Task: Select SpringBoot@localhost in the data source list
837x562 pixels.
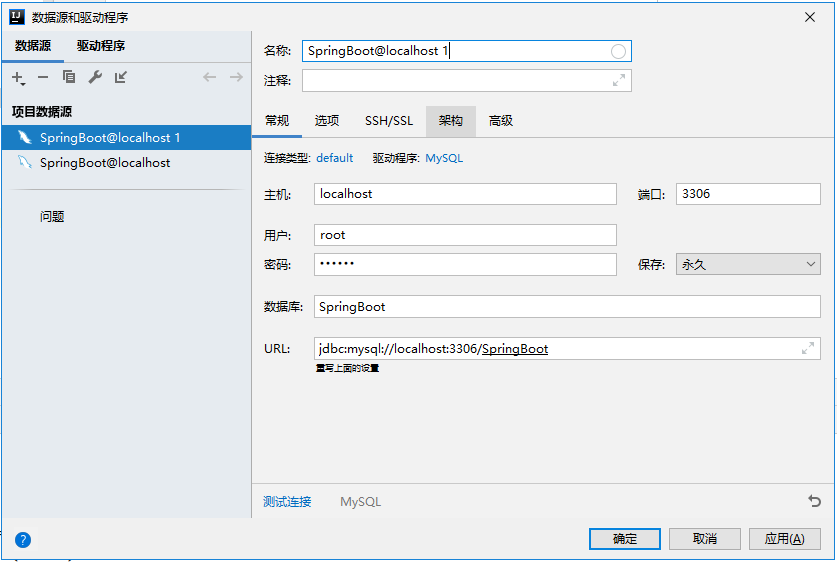Action: [x=127, y=162]
